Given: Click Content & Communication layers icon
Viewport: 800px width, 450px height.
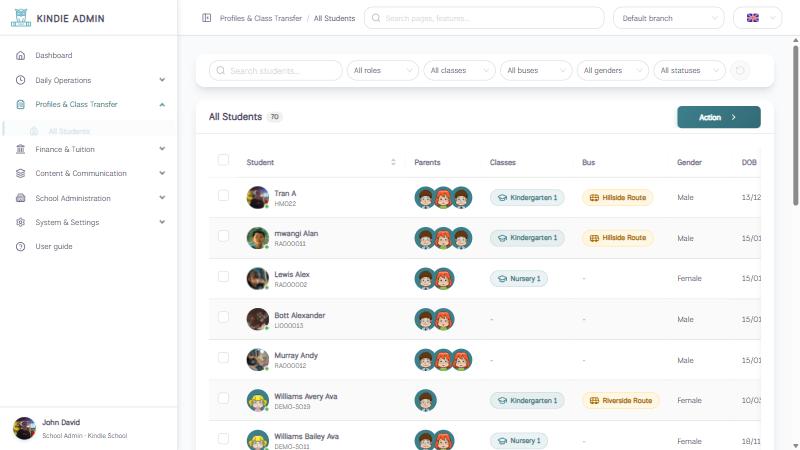Looking at the screenshot, I should click(x=20, y=173).
